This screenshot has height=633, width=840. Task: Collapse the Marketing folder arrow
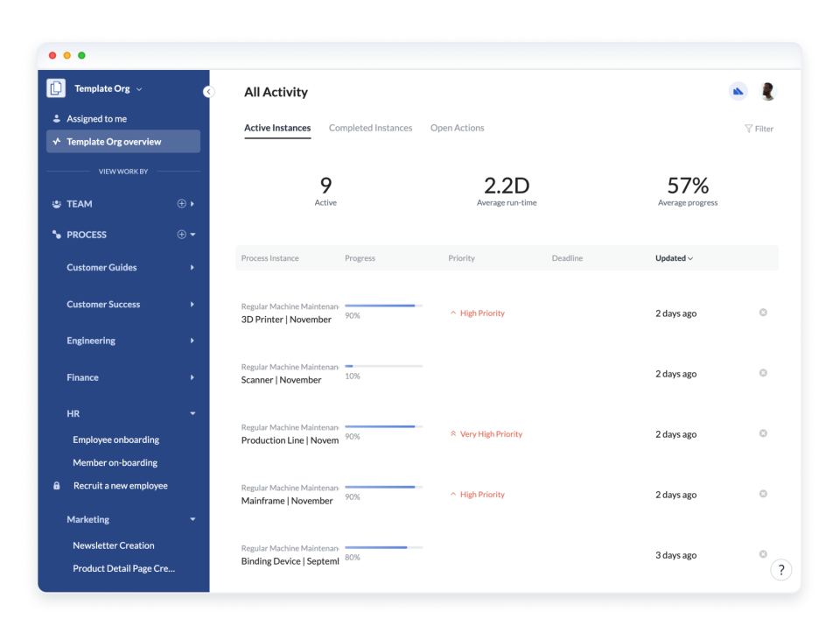[x=192, y=519]
